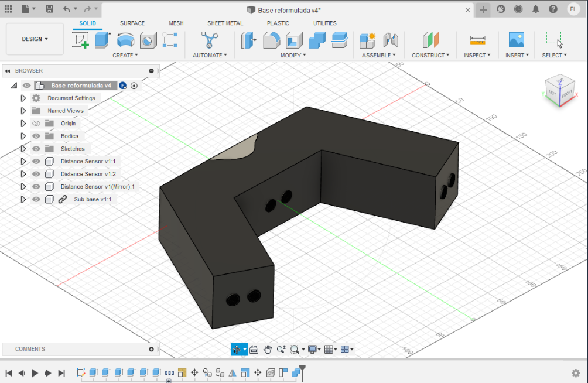Open the job status clock icon

click(518, 9)
